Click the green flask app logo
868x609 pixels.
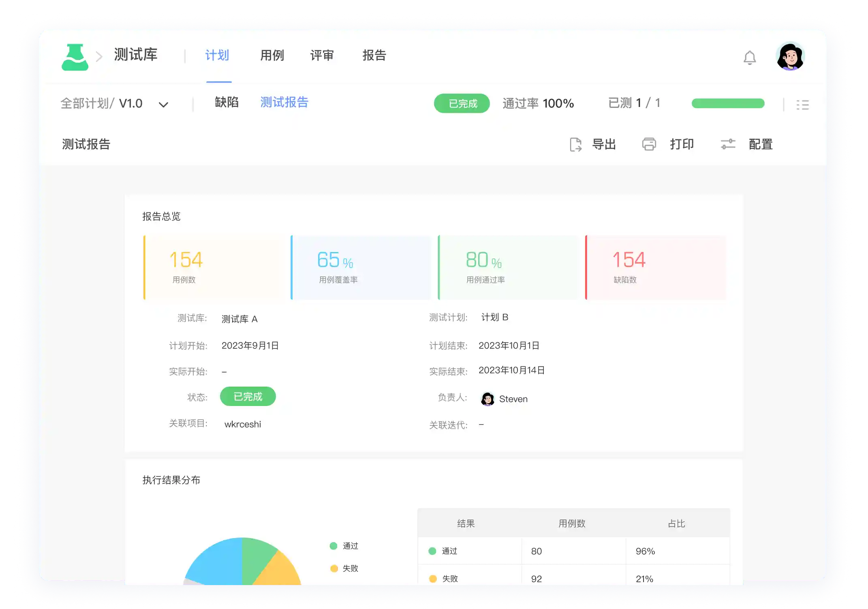click(x=75, y=57)
